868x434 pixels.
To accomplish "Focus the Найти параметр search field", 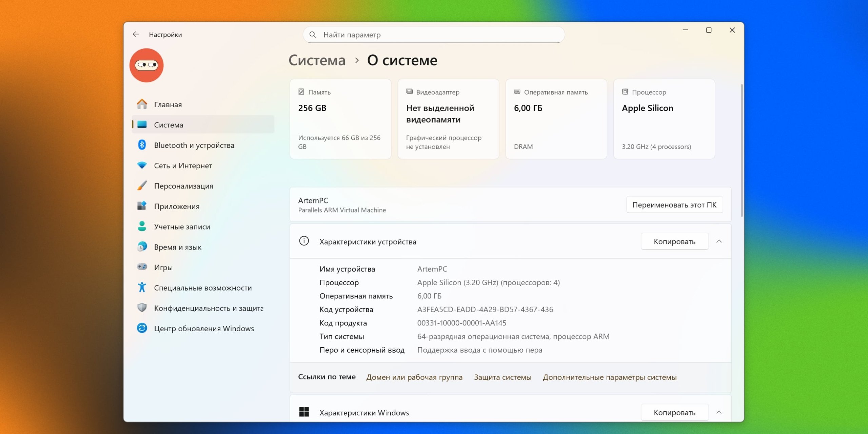I will click(434, 35).
